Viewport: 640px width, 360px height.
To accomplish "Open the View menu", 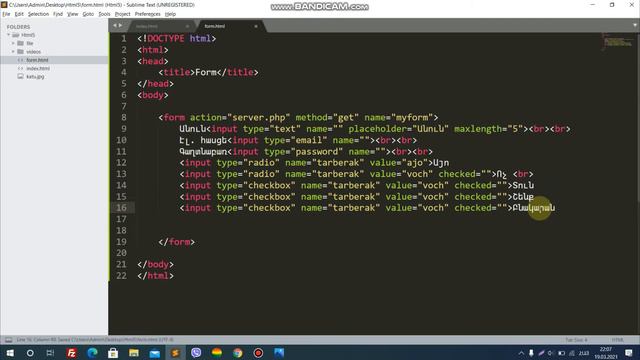I will (x=72, y=14).
